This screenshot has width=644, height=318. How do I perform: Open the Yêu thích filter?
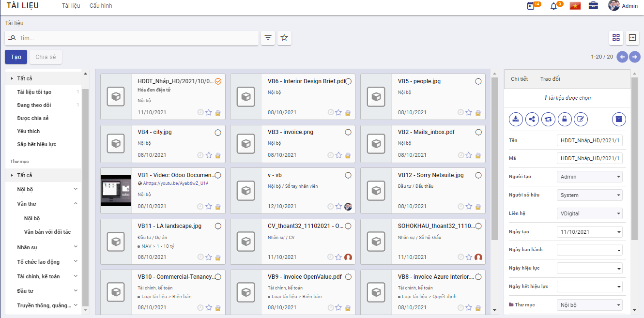coord(29,131)
